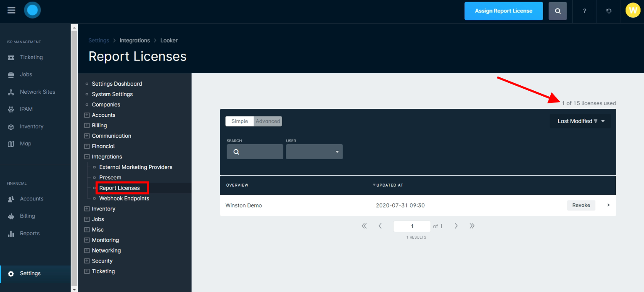Click the Jobs briefcase icon
Screen dimensions: 644x292
[11, 74]
